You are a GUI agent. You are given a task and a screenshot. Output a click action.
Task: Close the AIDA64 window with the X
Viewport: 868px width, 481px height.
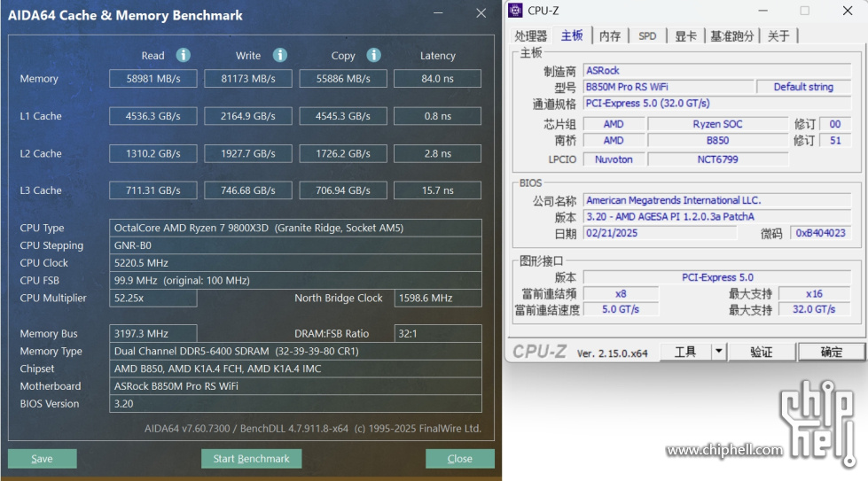481,12
